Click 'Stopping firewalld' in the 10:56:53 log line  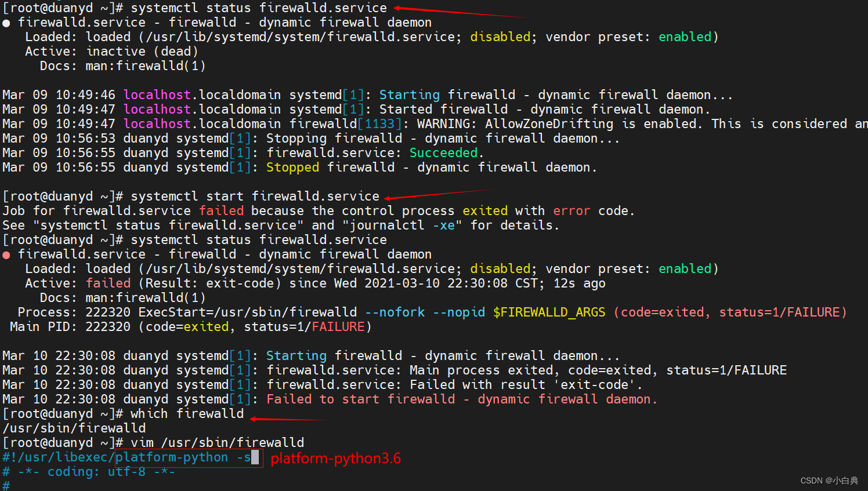tap(334, 139)
